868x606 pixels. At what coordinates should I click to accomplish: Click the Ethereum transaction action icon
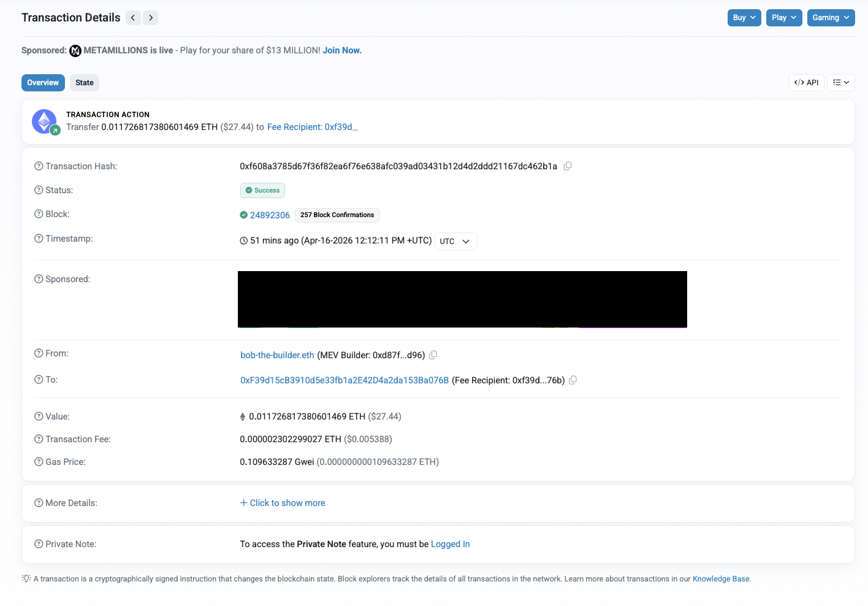[45, 121]
